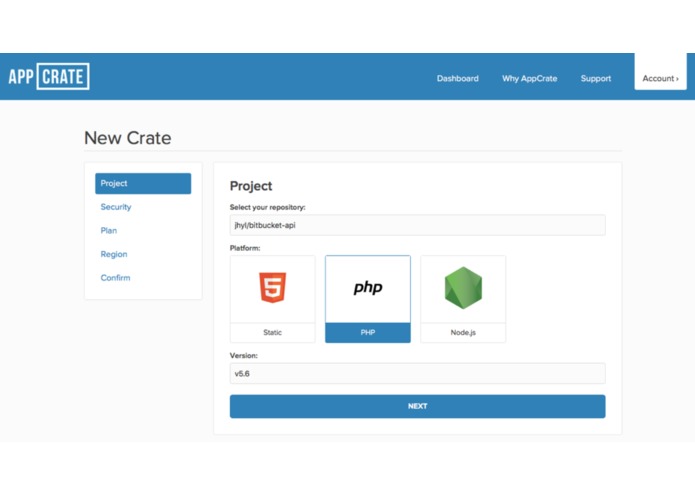
Task: Select the Project step in sidebar
Action: click(x=143, y=183)
